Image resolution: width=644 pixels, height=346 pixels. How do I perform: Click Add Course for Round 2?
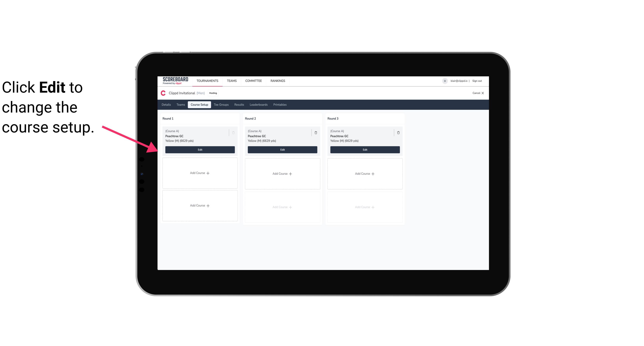tap(282, 173)
